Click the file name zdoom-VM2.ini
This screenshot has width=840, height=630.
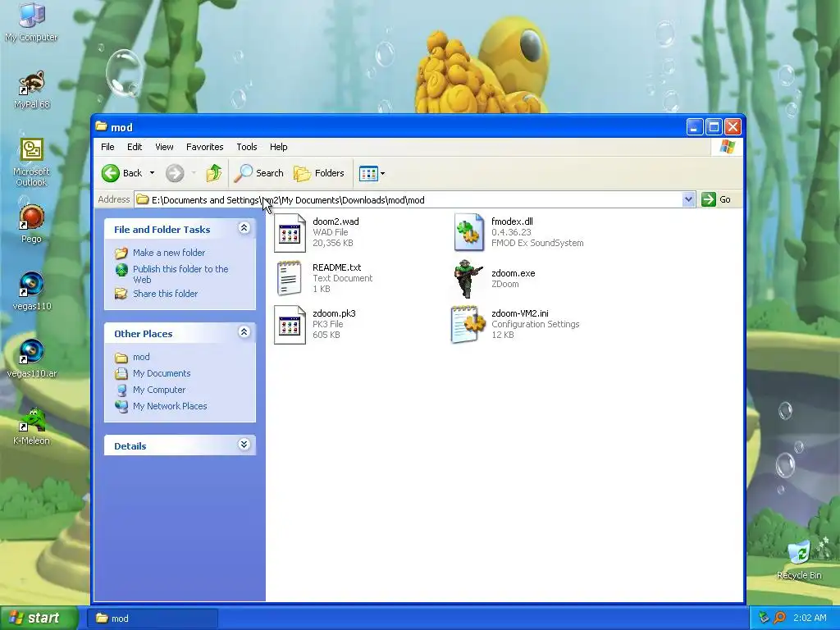519,313
